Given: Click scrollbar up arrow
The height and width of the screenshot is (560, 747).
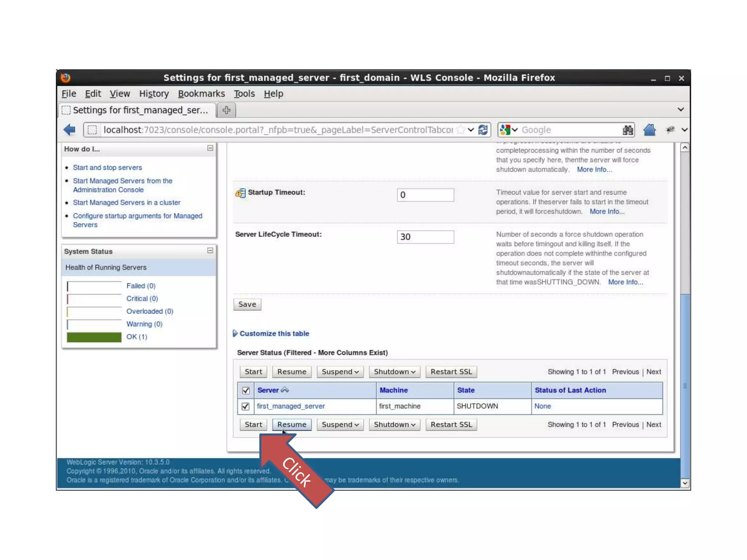Looking at the screenshot, I should point(685,148).
